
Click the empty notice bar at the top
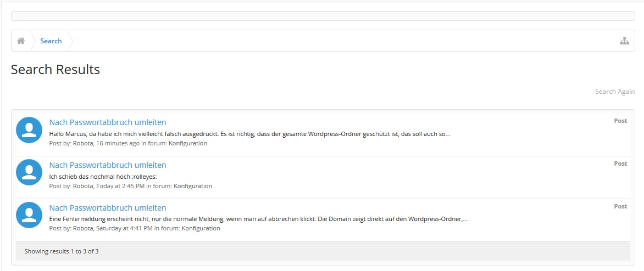[323, 16]
